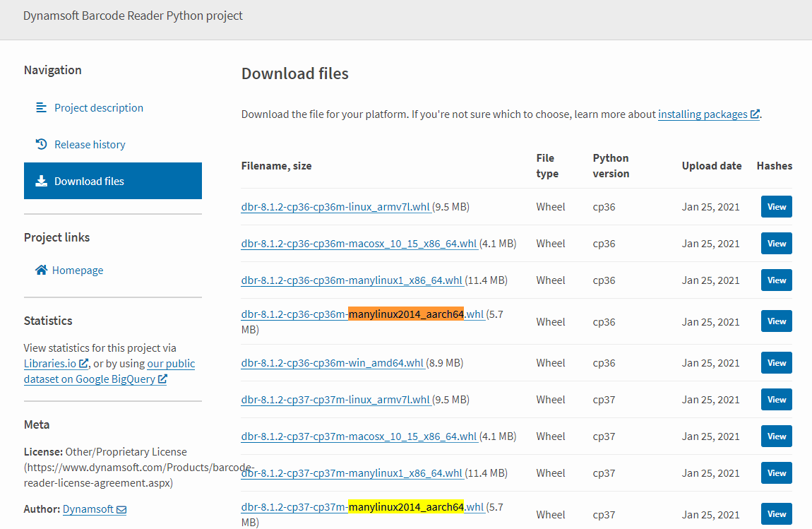This screenshot has width=812, height=529.
Task: View hashes for cp36 win_amd64 wheel
Action: click(776, 363)
